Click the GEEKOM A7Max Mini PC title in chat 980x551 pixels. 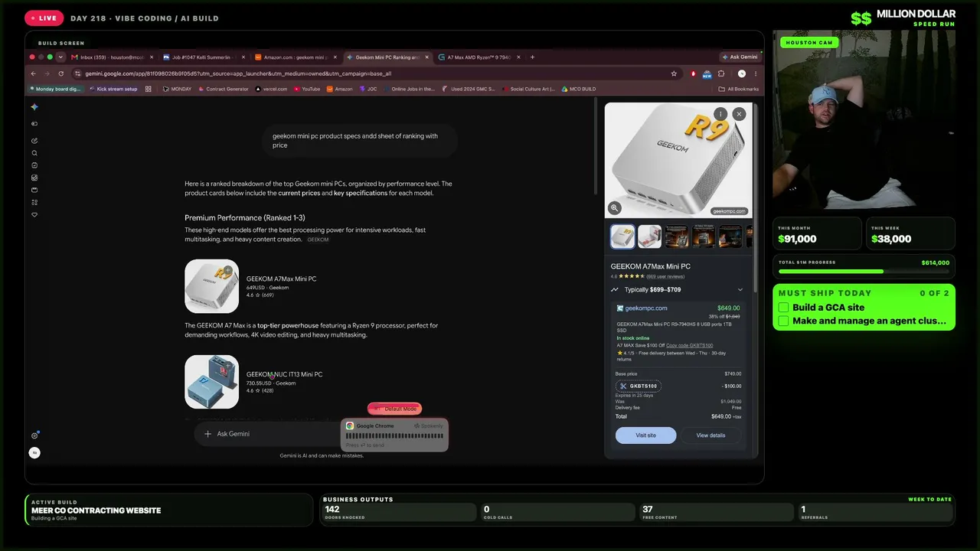(x=281, y=279)
